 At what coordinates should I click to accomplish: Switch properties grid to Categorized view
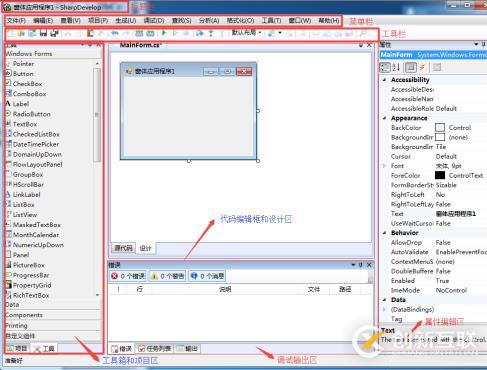pos(385,67)
